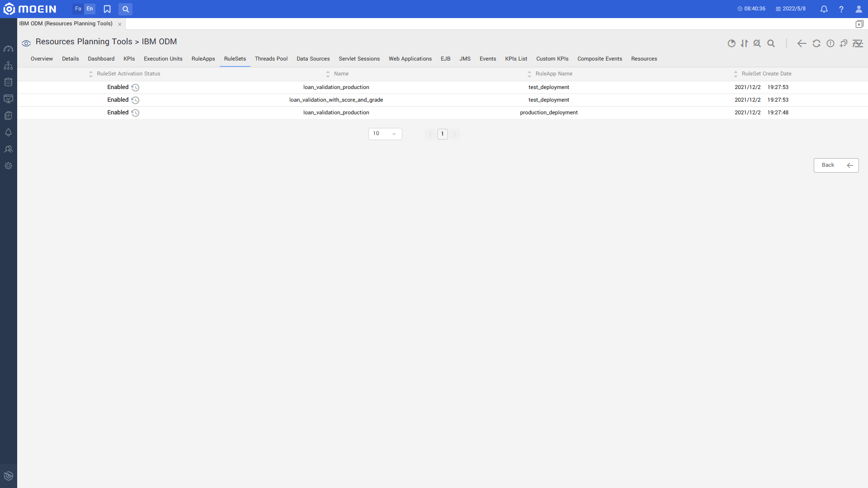Open the Custom KPIs tab

[x=552, y=59]
